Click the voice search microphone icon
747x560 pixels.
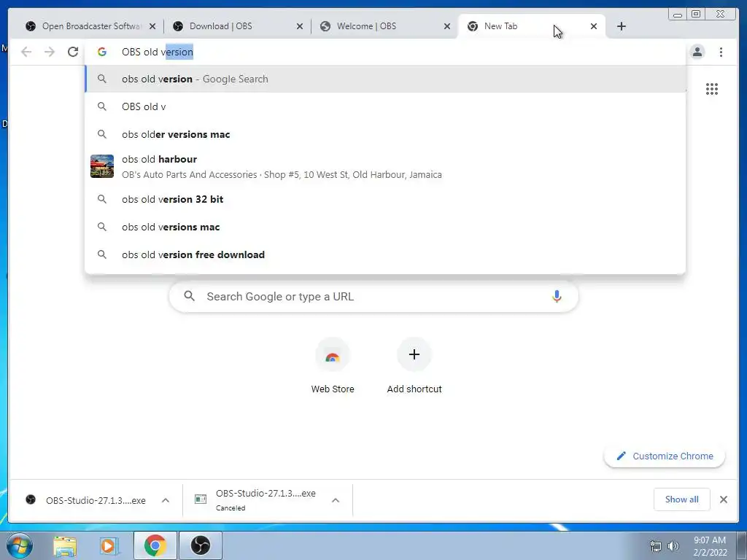(x=557, y=297)
